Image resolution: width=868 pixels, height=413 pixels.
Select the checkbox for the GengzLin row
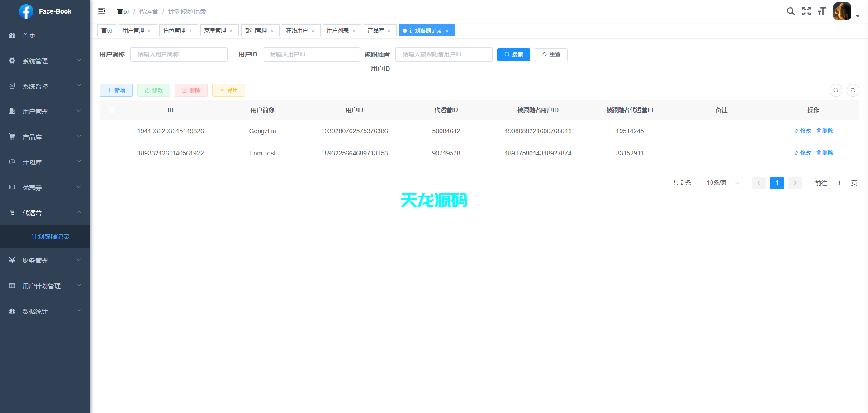click(x=112, y=131)
